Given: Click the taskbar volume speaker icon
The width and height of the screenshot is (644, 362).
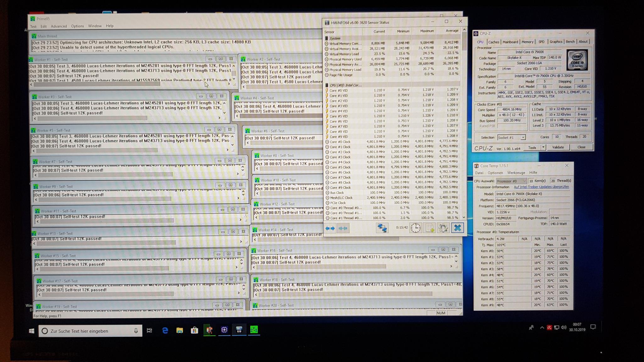Looking at the screenshot, I should point(563,327).
